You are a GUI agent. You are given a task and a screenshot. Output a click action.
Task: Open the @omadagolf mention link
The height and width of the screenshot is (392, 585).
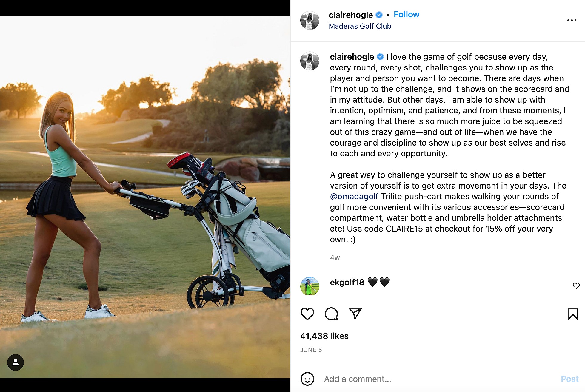coord(354,196)
